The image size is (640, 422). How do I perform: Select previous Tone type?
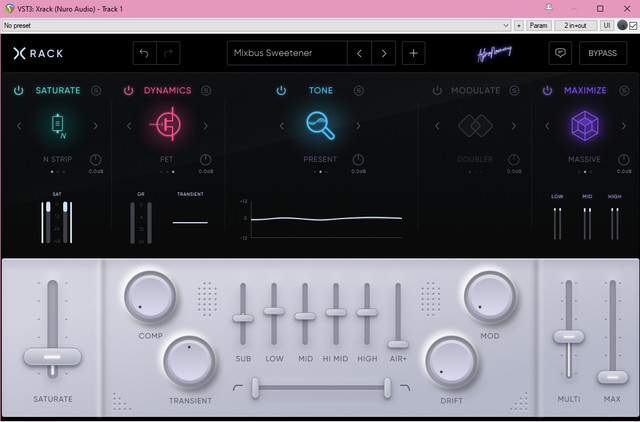pyautogui.click(x=282, y=126)
